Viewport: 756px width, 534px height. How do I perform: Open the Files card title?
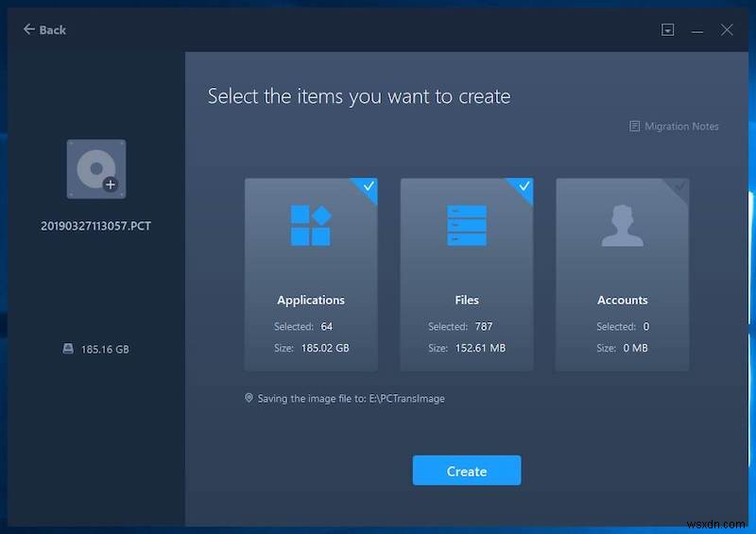[x=467, y=300]
